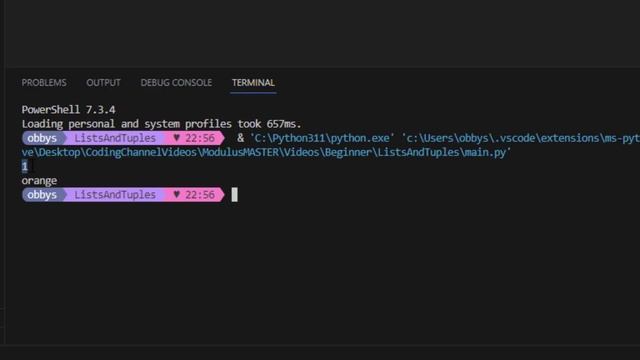
Task: Click the heart icon in the first prompt
Action: (176, 138)
